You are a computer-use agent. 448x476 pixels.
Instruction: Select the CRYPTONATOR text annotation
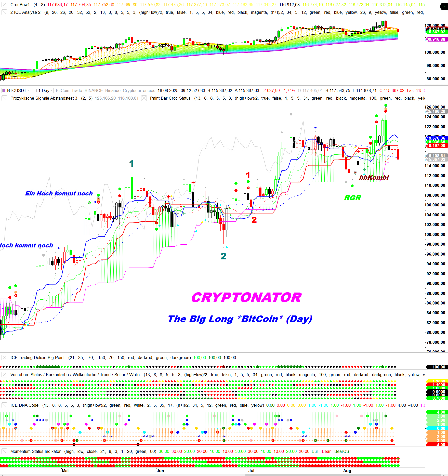pos(246,298)
